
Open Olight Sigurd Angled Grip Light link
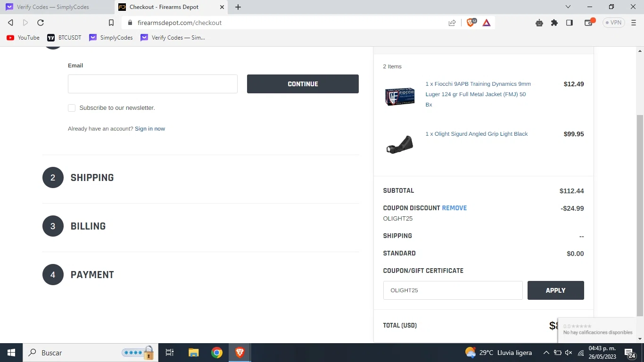[477, 134]
